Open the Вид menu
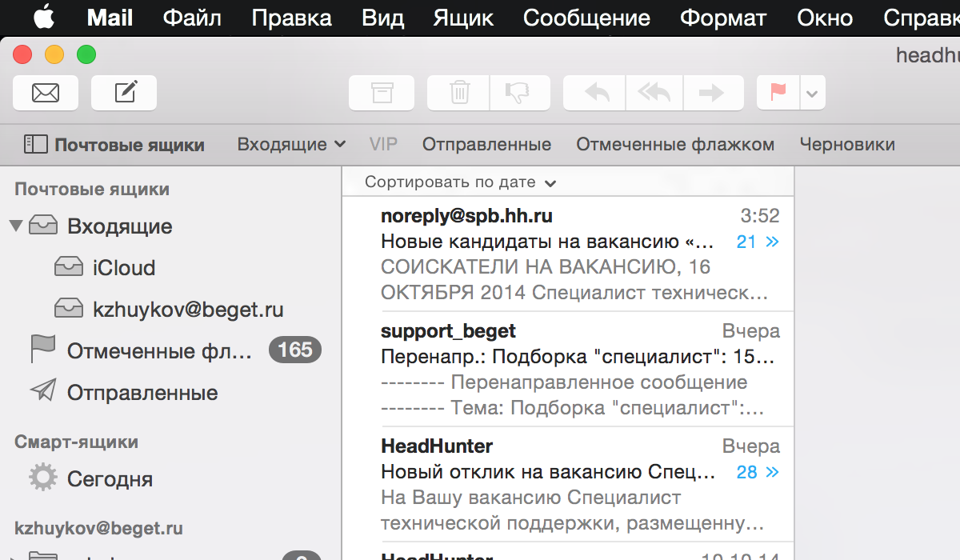This screenshot has width=960, height=560. [x=382, y=18]
